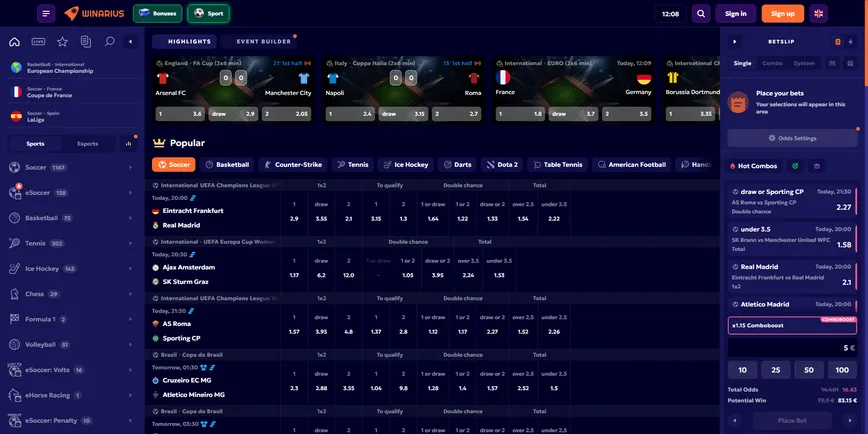
Task: Select the Esports toggle in sidebar
Action: tap(88, 144)
